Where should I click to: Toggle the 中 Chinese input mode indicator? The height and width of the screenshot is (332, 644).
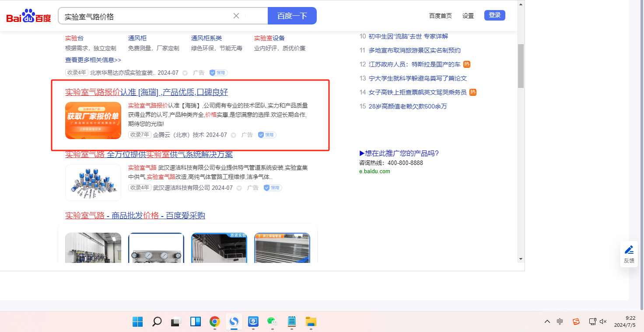[x=560, y=322]
